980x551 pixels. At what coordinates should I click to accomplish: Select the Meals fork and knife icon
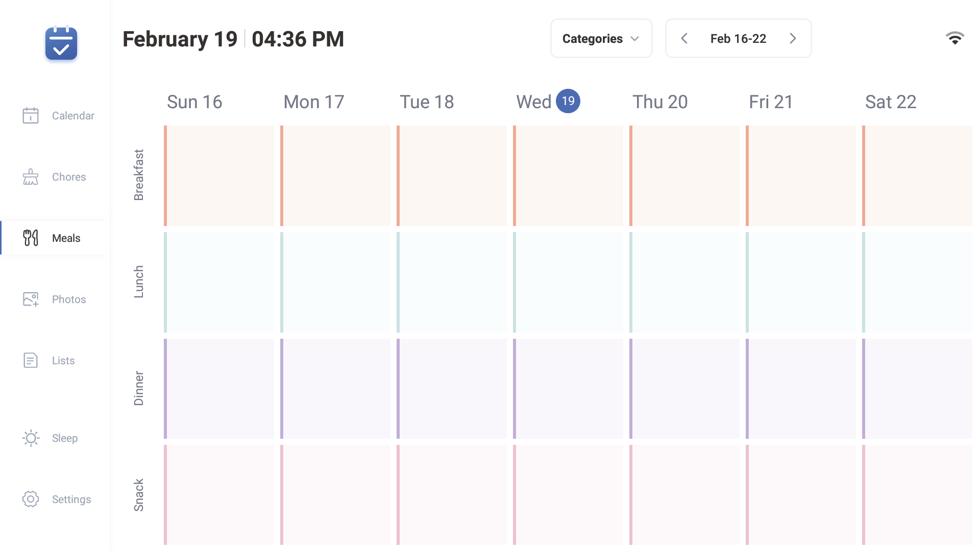(x=31, y=238)
